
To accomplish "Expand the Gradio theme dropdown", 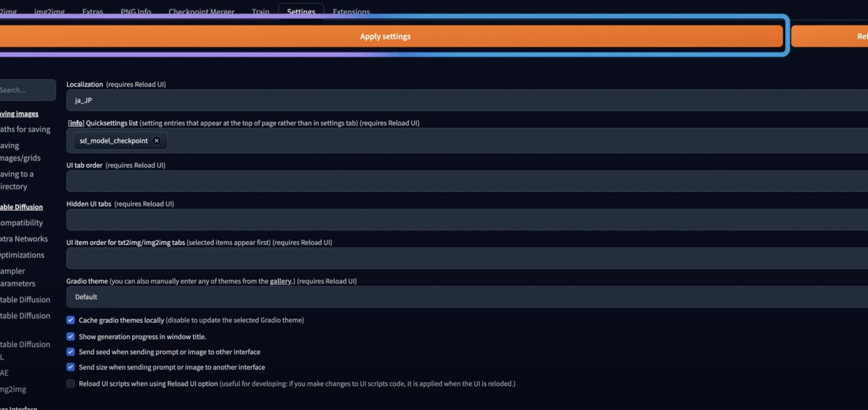I will coord(466,297).
